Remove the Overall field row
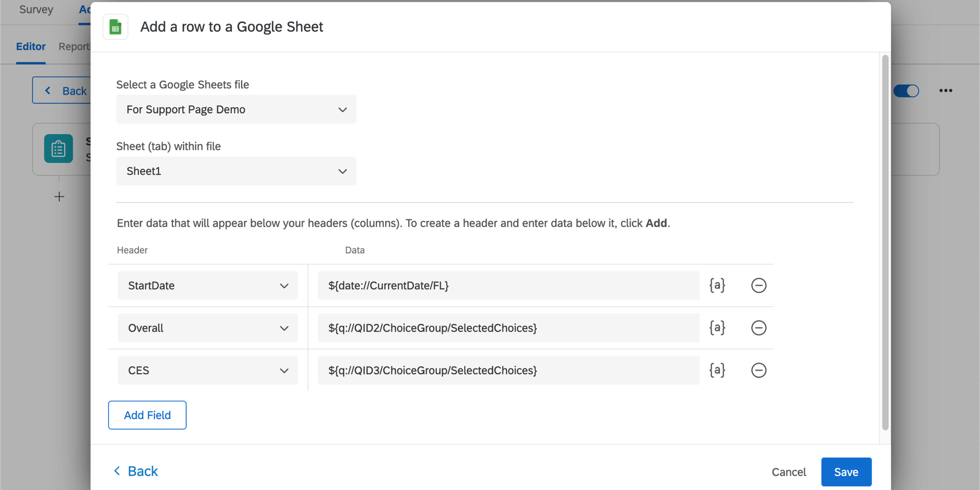 point(759,328)
